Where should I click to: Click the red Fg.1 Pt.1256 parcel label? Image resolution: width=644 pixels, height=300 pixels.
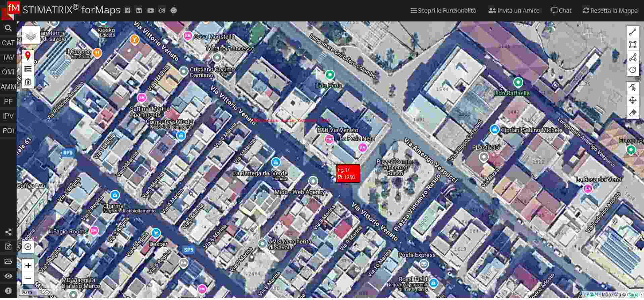[348, 174]
